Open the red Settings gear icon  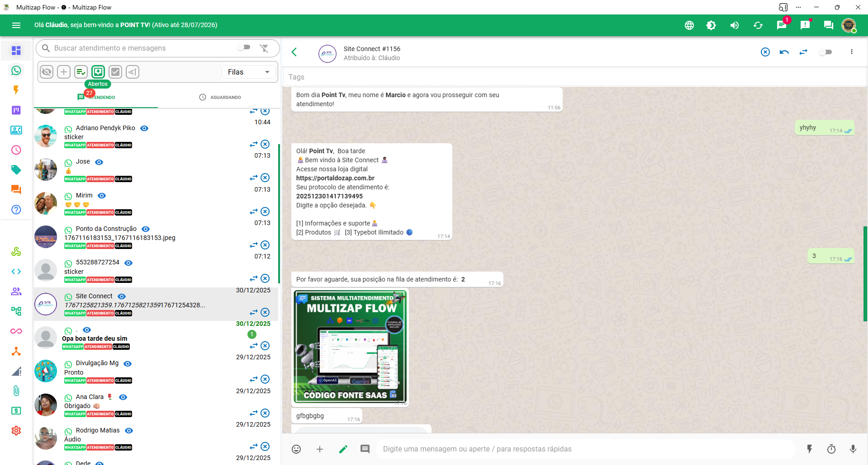16,431
